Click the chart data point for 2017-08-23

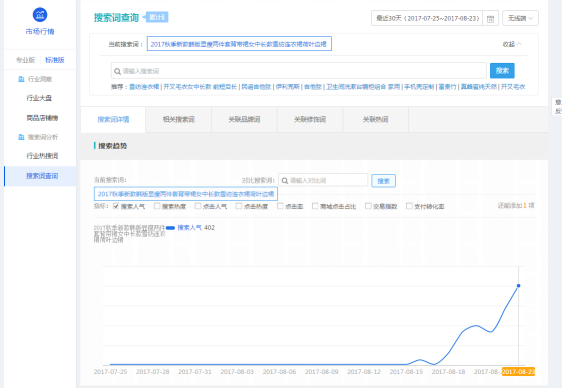pos(518,286)
